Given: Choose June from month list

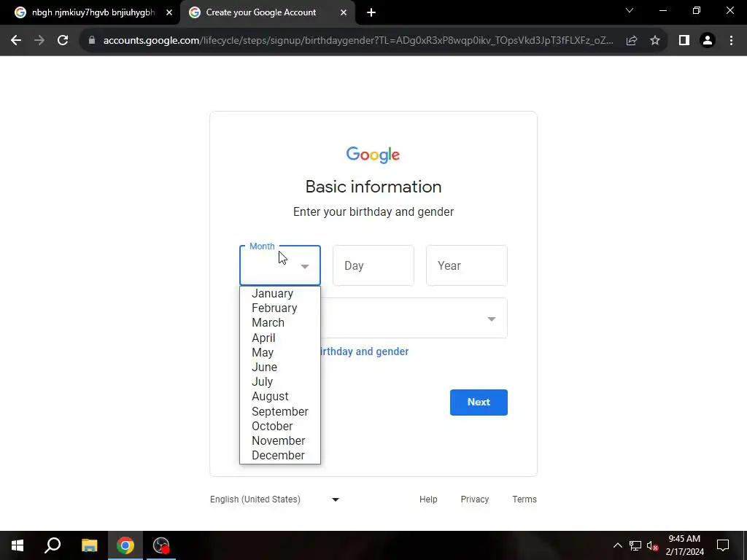Looking at the screenshot, I should coord(280,367).
